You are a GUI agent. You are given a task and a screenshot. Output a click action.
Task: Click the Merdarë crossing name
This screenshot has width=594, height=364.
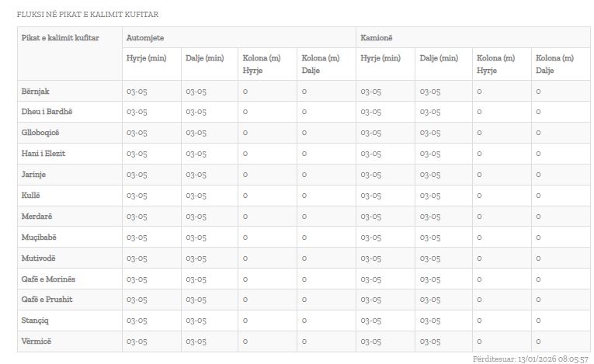[x=36, y=217]
